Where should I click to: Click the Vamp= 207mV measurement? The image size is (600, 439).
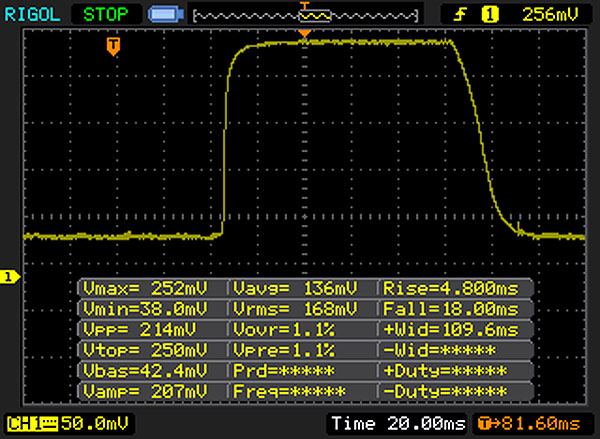[145, 391]
